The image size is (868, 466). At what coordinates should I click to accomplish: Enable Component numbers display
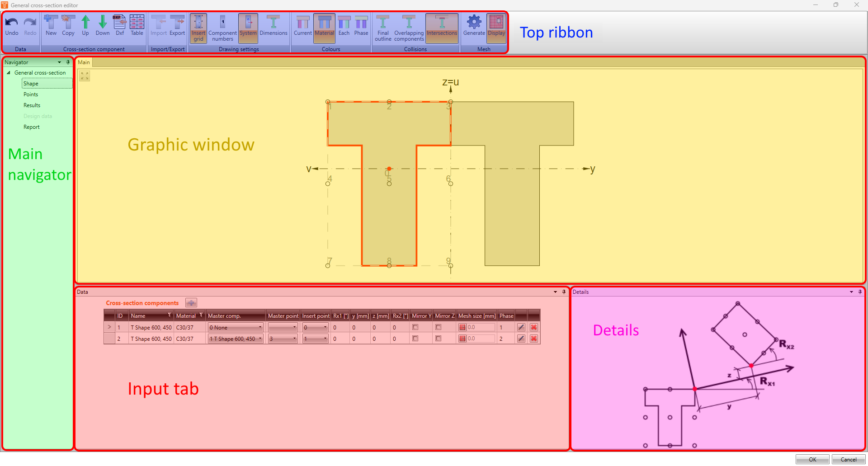pos(222,28)
